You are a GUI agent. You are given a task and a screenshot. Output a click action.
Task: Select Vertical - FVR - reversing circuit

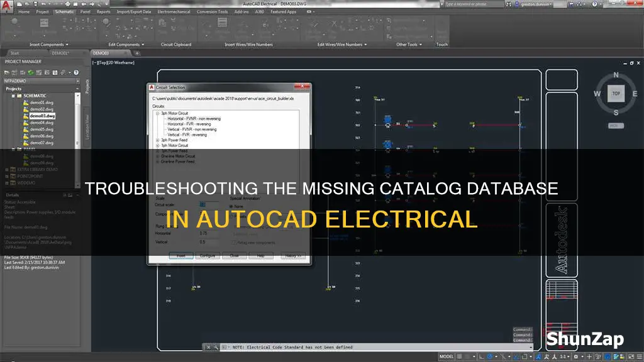(187, 134)
